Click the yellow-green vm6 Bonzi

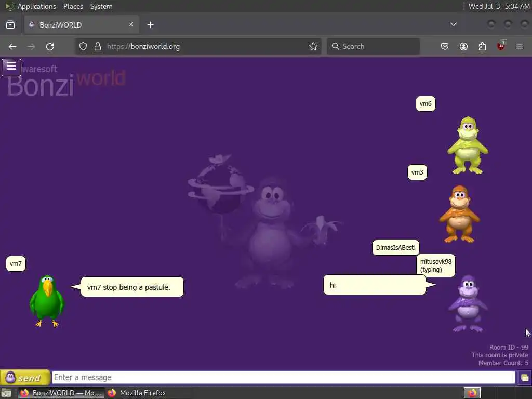coord(468,145)
